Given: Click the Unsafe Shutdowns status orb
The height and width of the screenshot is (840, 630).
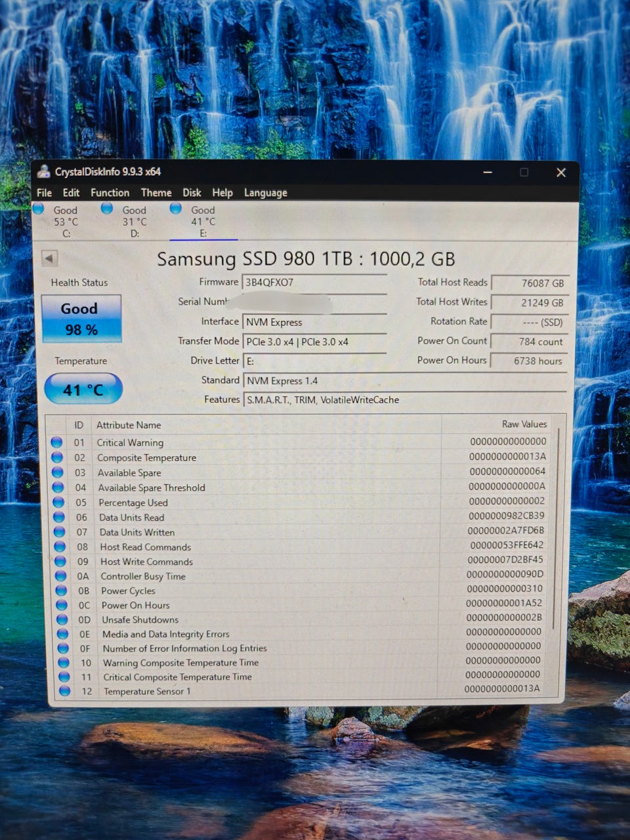Looking at the screenshot, I should click(62, 619).
